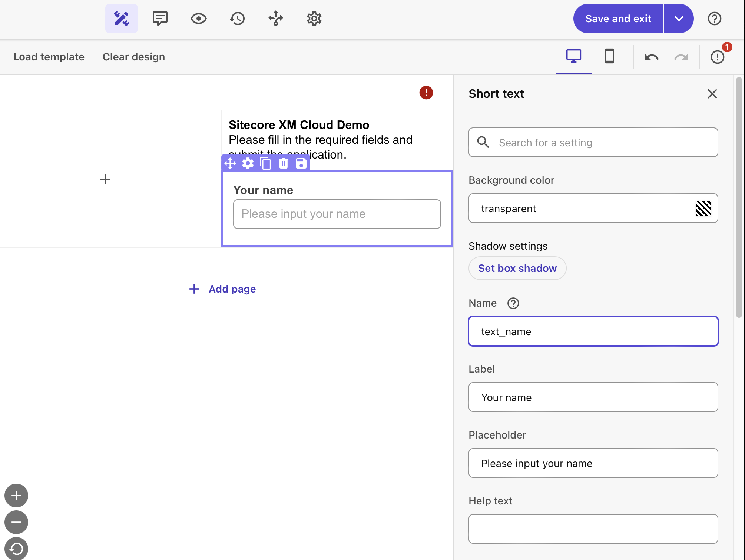Click the Shadow settings label
The image size is (745, 560).
[508, 246]
